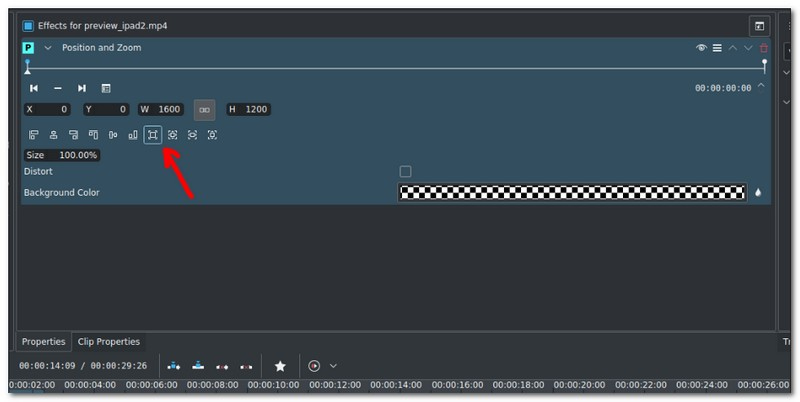
Task: Disable the Position and Zoom effect via P icon
Action: [29, 48]
